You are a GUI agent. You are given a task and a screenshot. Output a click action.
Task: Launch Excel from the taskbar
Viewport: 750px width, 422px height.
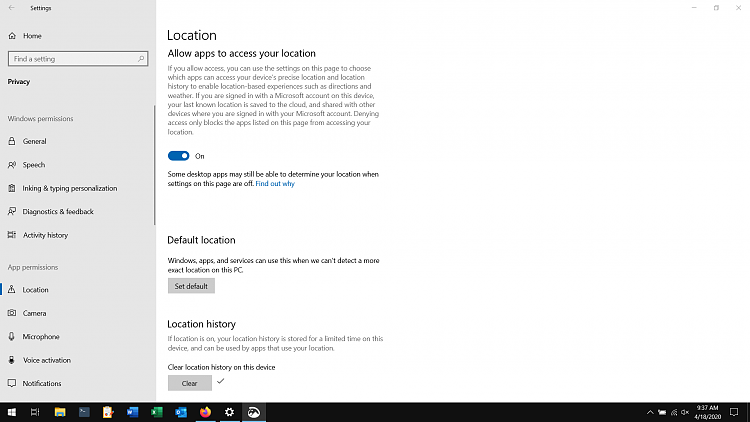[157, 412]
